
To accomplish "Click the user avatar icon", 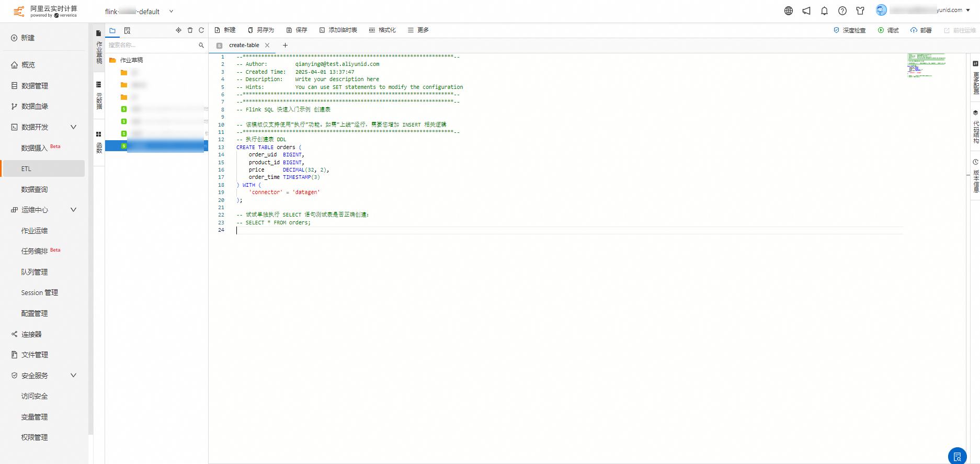I will point(881,10).
